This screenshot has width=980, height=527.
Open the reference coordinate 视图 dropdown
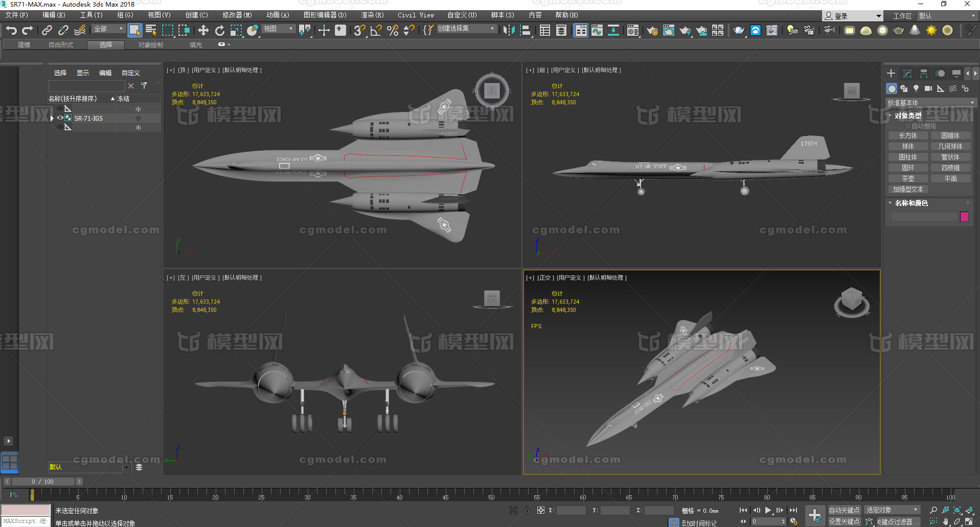[279, 29]
